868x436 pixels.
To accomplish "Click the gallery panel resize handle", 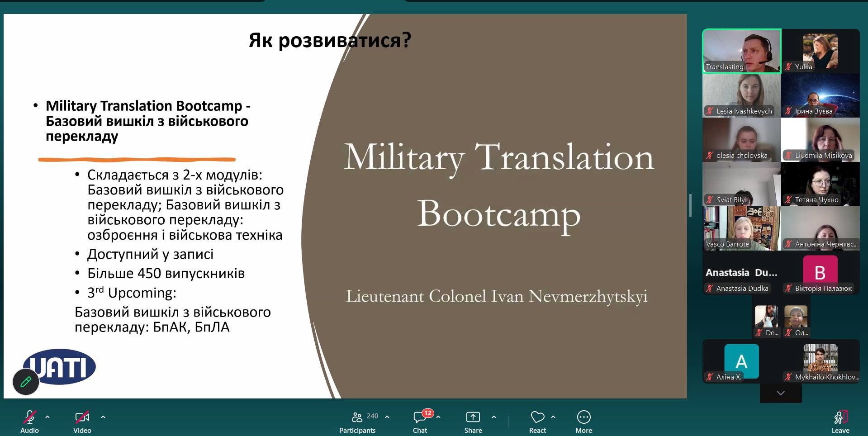I will 690,205.
